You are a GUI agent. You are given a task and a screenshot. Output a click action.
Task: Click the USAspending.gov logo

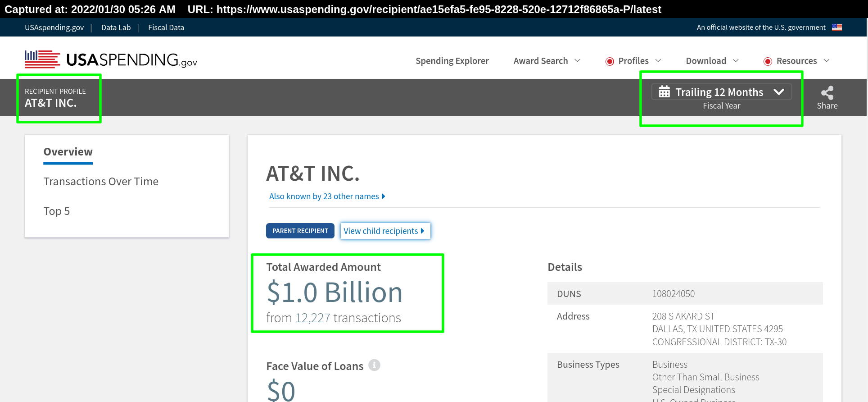pos(111,59)
